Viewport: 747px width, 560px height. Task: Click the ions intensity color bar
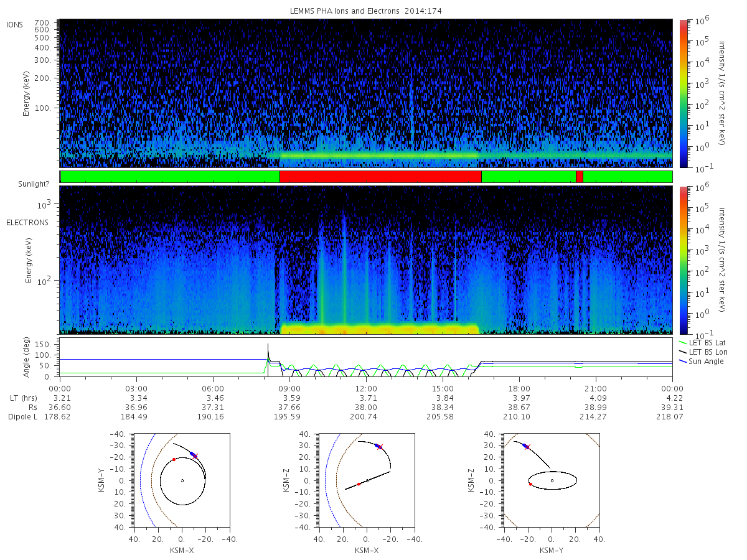[683, 93]
